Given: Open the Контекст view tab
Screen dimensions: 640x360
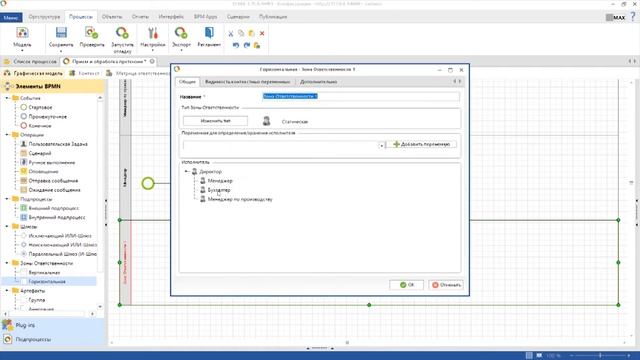Looking at the screenshot, I should click(x=85, y=73).
